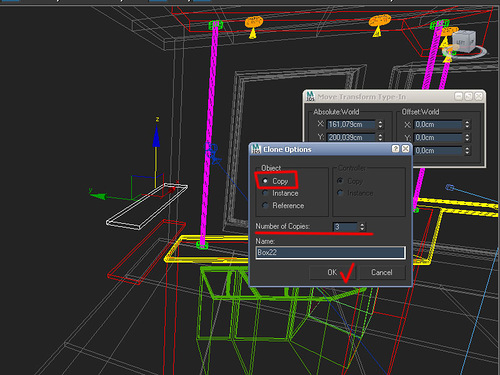Click the Offset Z spinner arrows

point(467,151)
